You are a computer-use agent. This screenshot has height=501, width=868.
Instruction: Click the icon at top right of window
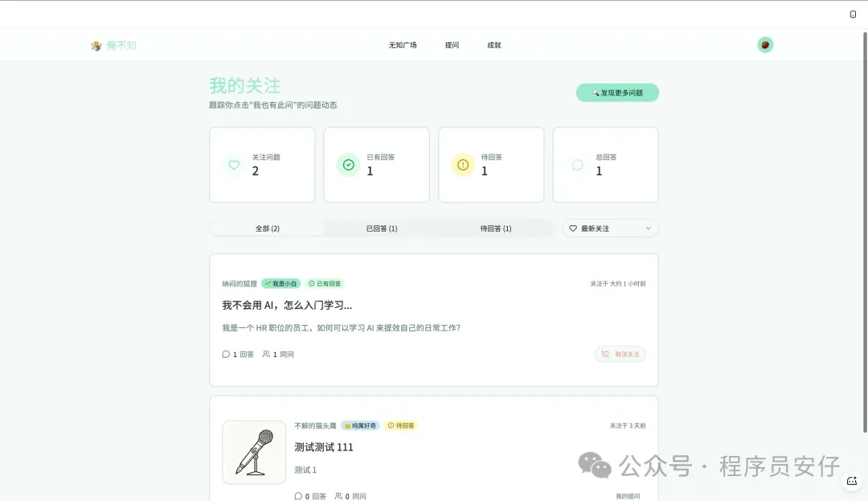coord(853,14)
